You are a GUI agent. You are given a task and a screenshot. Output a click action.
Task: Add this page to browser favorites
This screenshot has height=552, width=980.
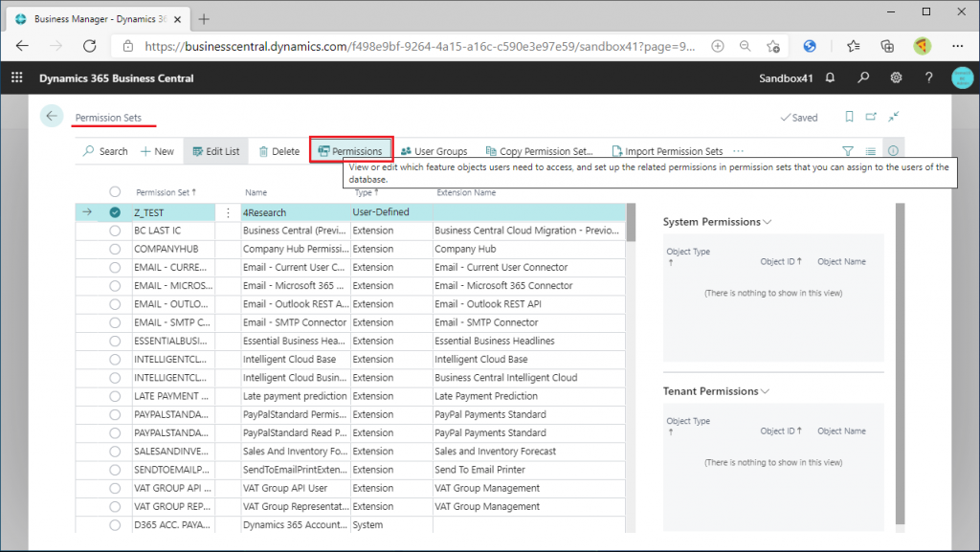[x=773, y=46]
